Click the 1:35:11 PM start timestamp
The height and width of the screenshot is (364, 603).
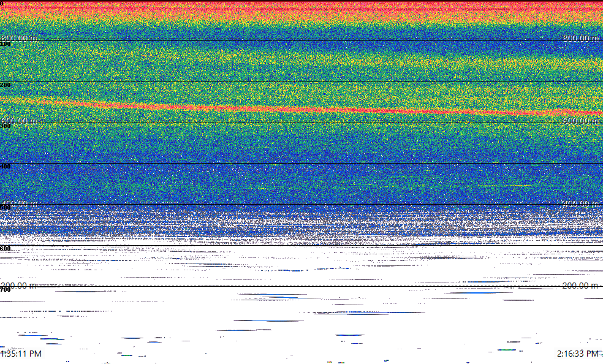(21, 354)
